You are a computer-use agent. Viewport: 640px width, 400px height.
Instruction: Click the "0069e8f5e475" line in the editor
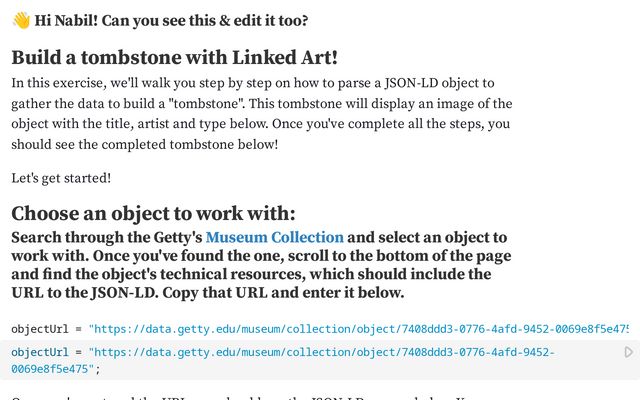[53, 369]
